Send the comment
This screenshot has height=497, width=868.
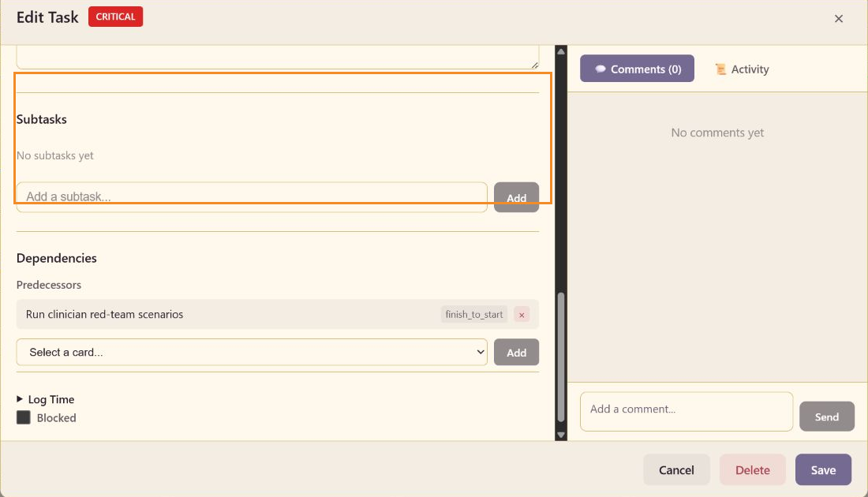click(826, 417)
